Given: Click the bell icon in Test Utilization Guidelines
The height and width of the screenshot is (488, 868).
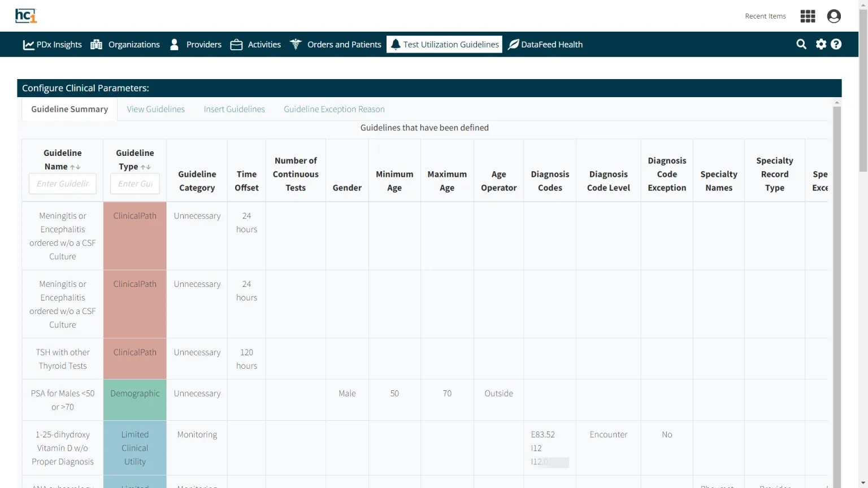Looking at the screenshot, I should click(x=396, y=43).
